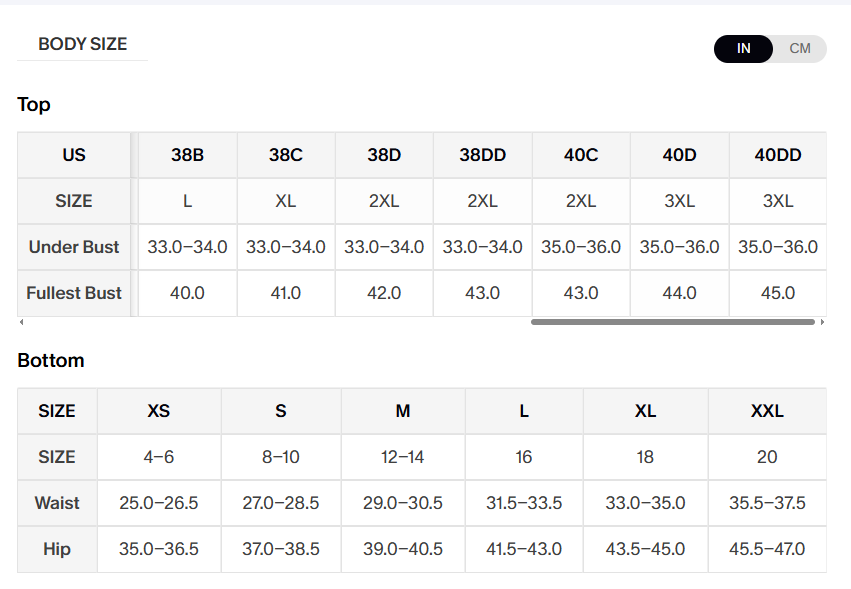Click the Fullest Bust row label
Screen dimensions: 851x589
pyautogui.click(x=74, y=293)
